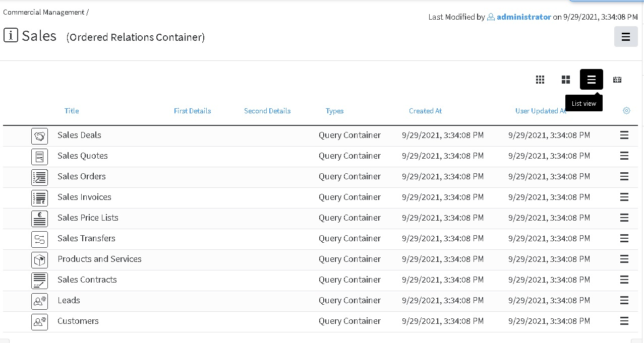The width and height of the screenshot is (644, 343).
Task: Click the info icon beside Sales heading
Action: click(x=11, y=35)
